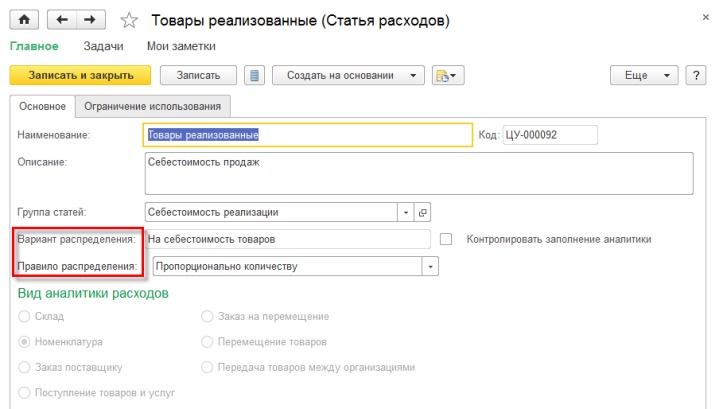Open the reports icon dropdown in the toolbar
The height and width of the screenshot is (409, 720).
(x=448, y=75)
